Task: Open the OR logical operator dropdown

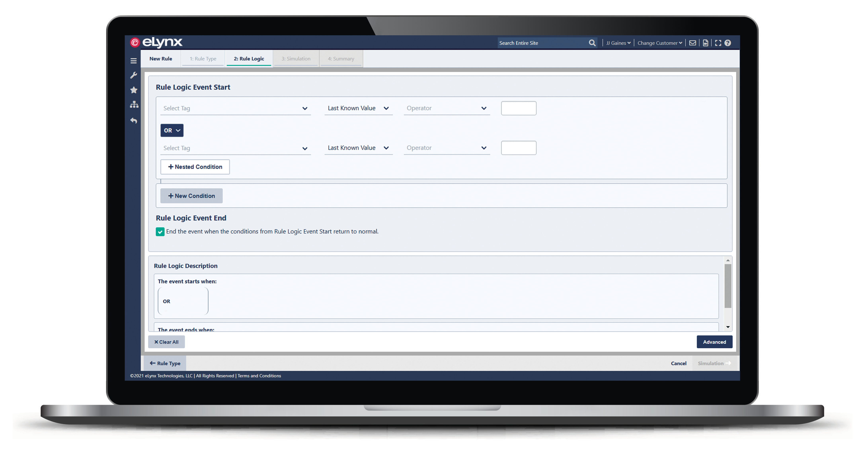Action: pyautogui.click(x=172, y=130)
